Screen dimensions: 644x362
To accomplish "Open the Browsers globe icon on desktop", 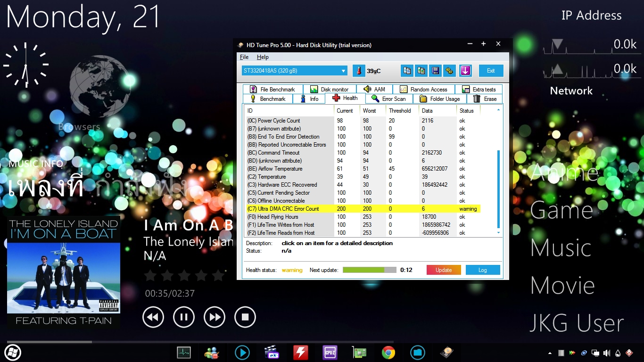I will click(x=100, y=87).
